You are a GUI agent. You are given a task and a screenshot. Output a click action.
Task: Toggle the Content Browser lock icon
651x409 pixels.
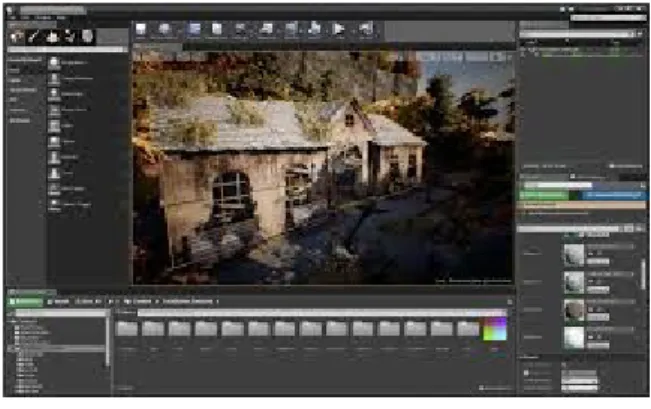(x=509, y=302)
